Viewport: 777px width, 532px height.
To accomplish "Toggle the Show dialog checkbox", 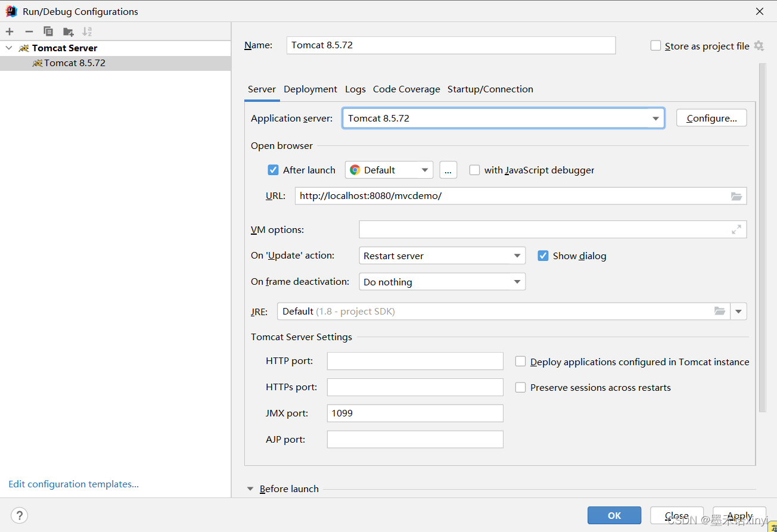I will pos(543,256).
